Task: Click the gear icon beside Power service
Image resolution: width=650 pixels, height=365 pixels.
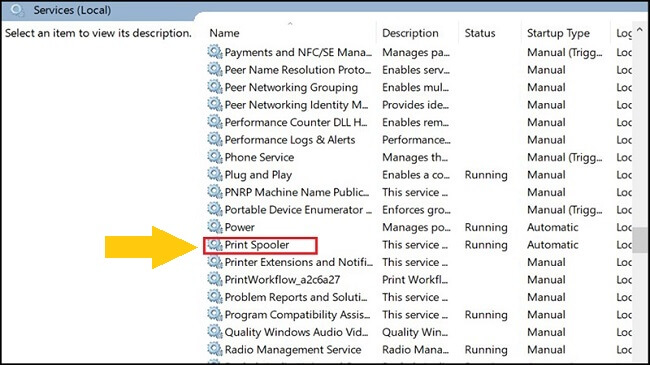Action: [x=215, y=227]
